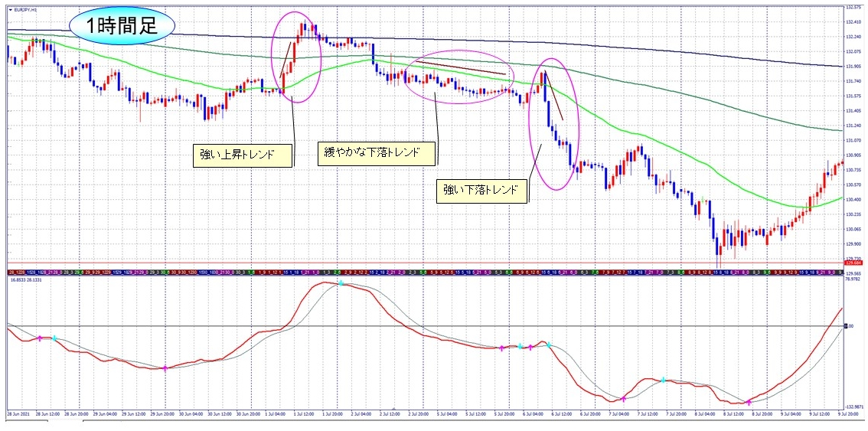Click time axis label 28 Jun 12:00
Viewport: 868px width, 431px height.
(x=47, y=413)
